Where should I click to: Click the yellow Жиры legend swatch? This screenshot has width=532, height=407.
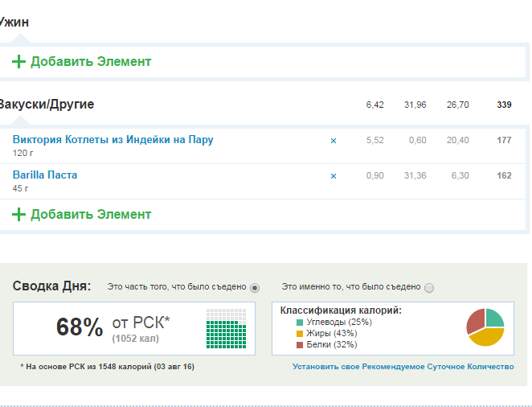point(300,334)
